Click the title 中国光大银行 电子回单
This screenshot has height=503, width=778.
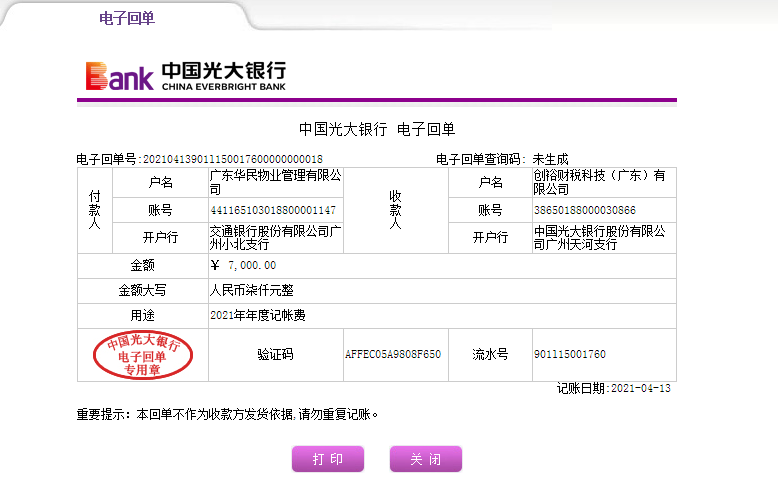[377, 129]
